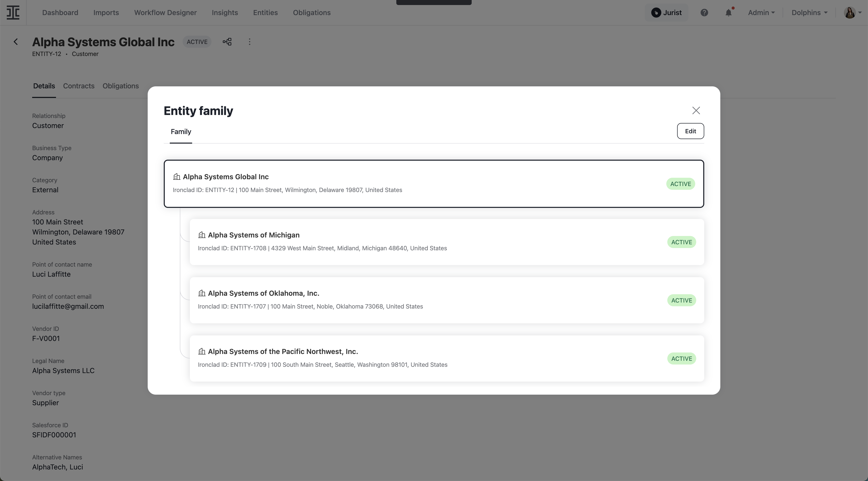Click building icon beside Alpha Systems Global Inc
Viewport: 868px width, 481px height.
(x=177, y=176)
